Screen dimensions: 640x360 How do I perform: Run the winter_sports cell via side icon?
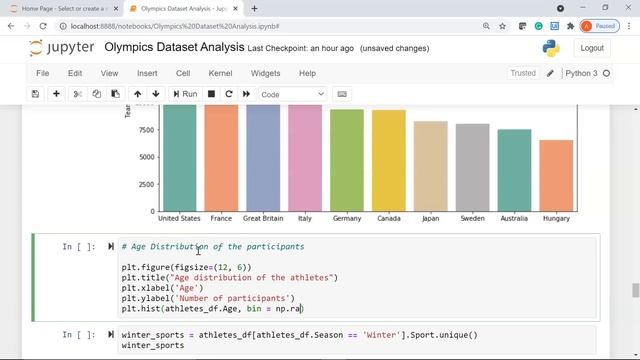click(111, 334)
